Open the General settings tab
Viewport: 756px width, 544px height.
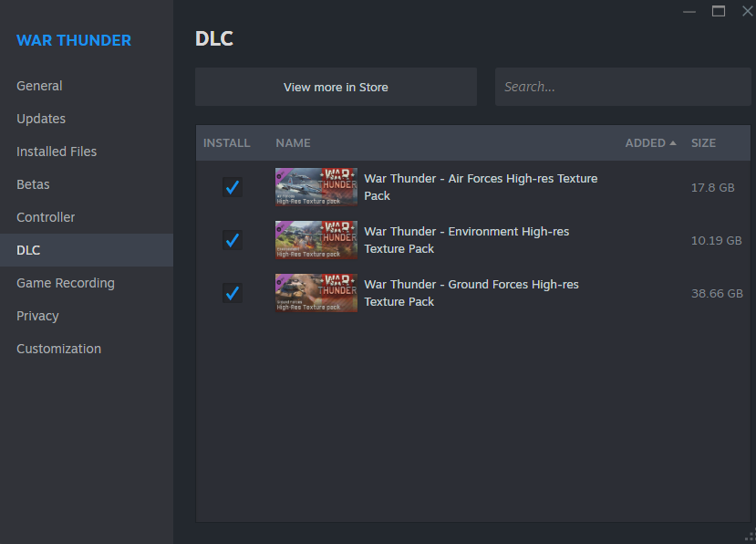(x=39, y=86)
